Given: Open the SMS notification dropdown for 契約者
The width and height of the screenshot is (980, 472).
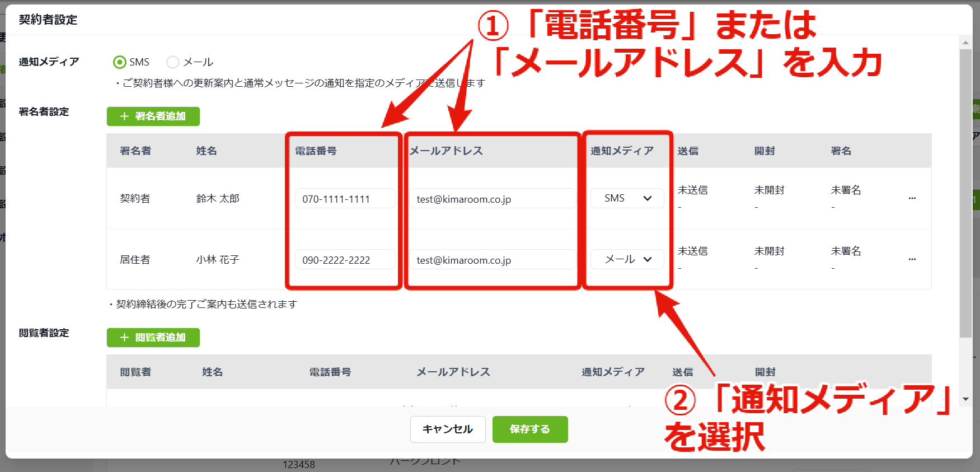Looking at the screenshot, I should pos(627,198).
